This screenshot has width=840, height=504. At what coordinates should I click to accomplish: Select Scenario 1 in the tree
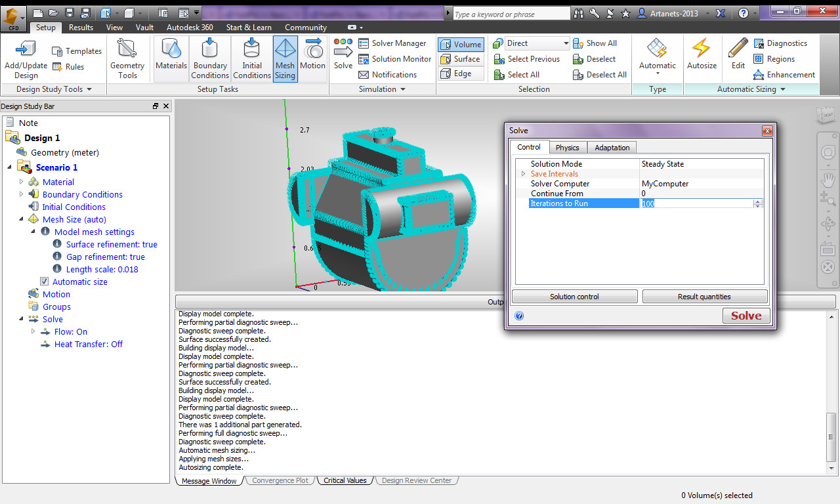(56, 167)
